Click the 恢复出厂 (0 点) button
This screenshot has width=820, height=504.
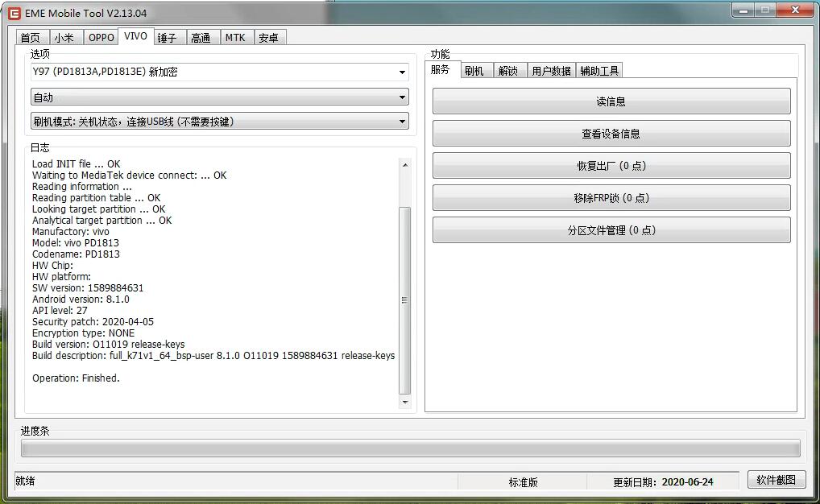click(611, 166)
